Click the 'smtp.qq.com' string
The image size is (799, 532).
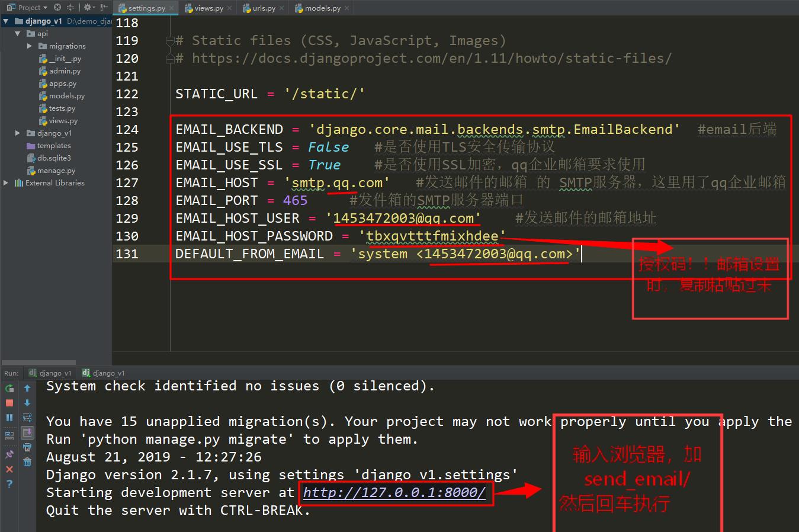pos(337,183)
